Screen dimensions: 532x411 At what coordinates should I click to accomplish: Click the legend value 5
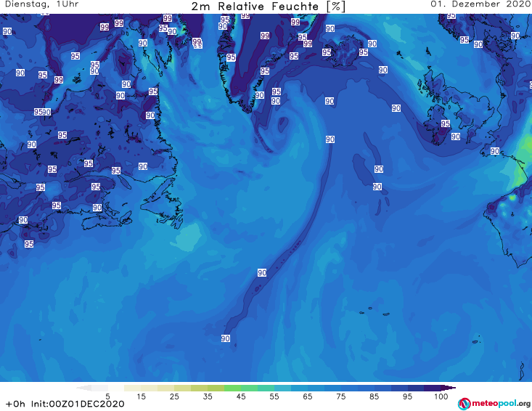coord(107,396)
